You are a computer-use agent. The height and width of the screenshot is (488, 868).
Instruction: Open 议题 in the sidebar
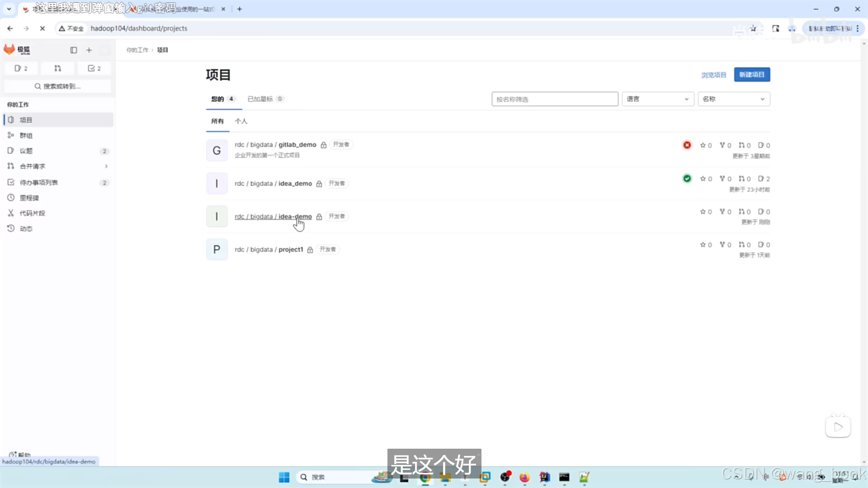(58, 150)
